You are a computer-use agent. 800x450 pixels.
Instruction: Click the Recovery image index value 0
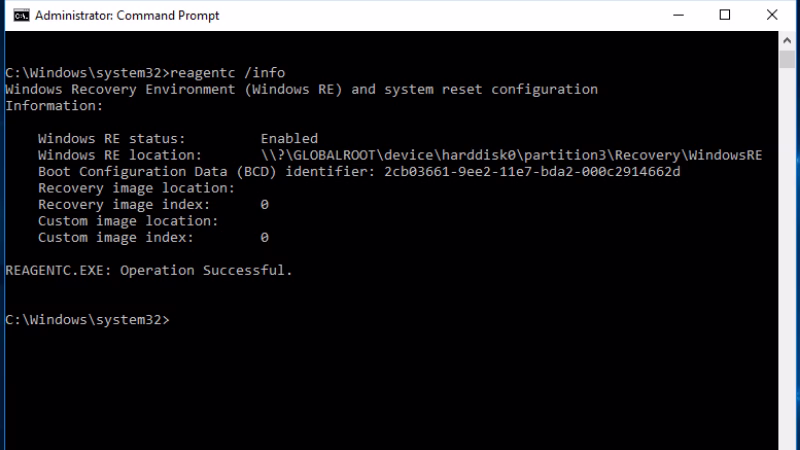click(264, 205)
